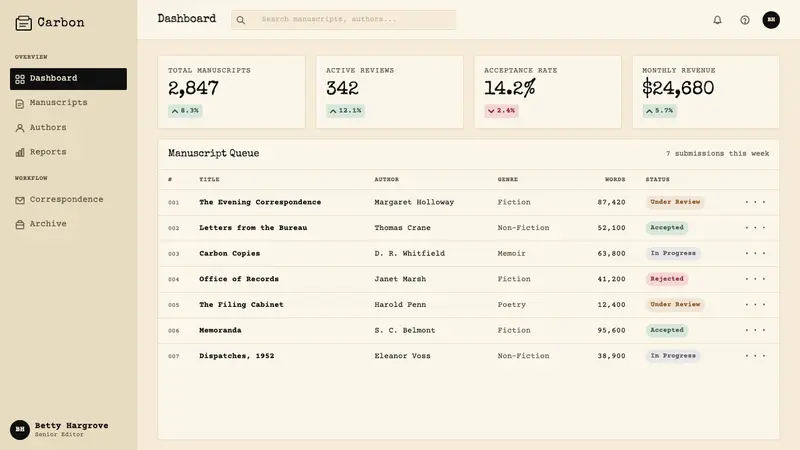Screen dimensions: 800x450
Task: Click the Under Review badge for Harold Penn
Action: [x=675, y=305]
